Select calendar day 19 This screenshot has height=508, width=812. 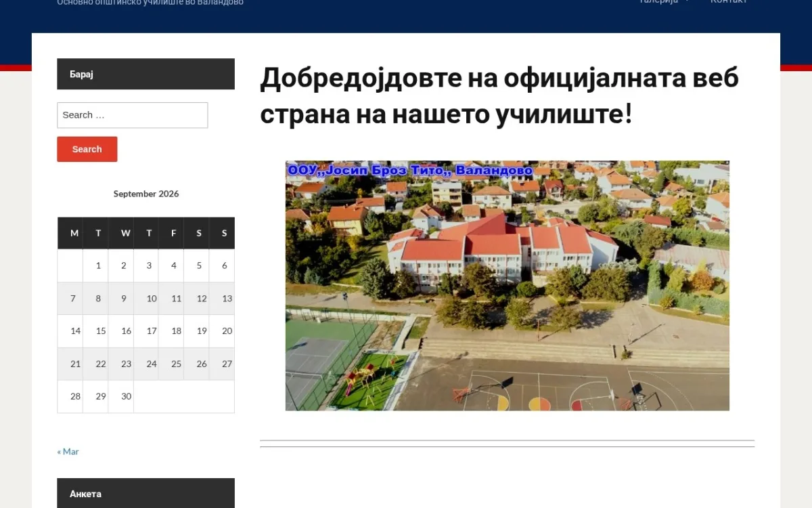click(196, 331)
